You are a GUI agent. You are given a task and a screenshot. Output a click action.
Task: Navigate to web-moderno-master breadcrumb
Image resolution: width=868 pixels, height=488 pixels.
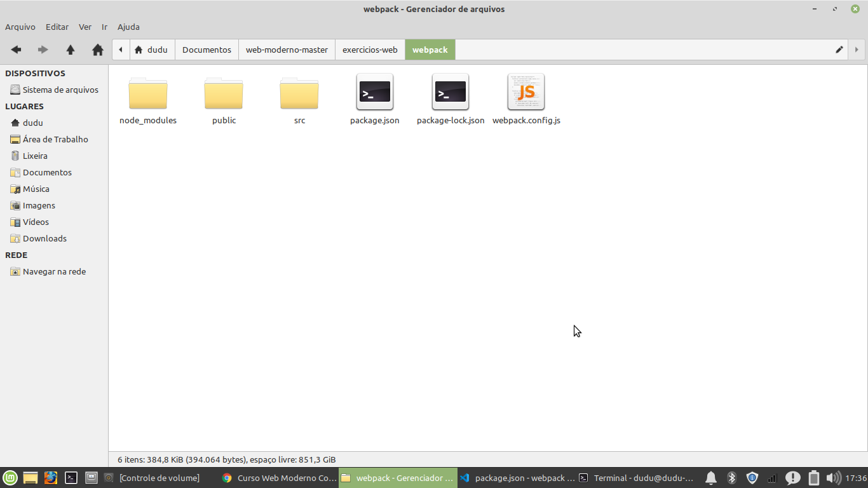[x=287, y=50]
